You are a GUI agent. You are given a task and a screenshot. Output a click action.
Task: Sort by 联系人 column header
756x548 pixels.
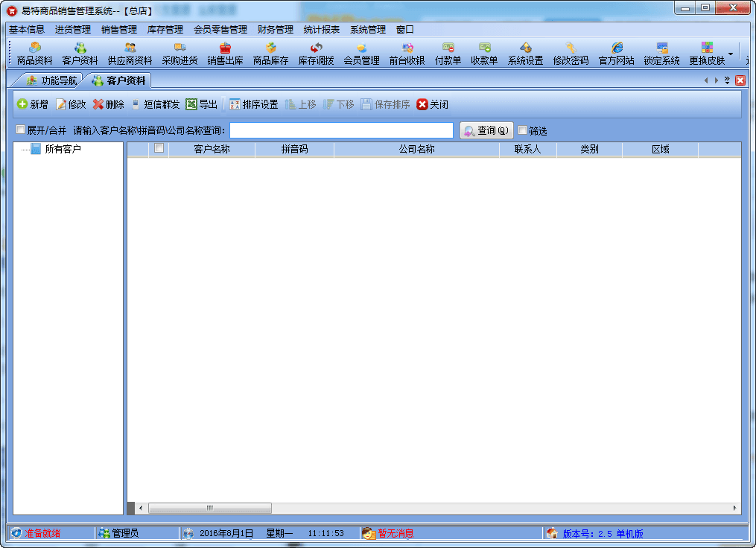tap(528, 149)
